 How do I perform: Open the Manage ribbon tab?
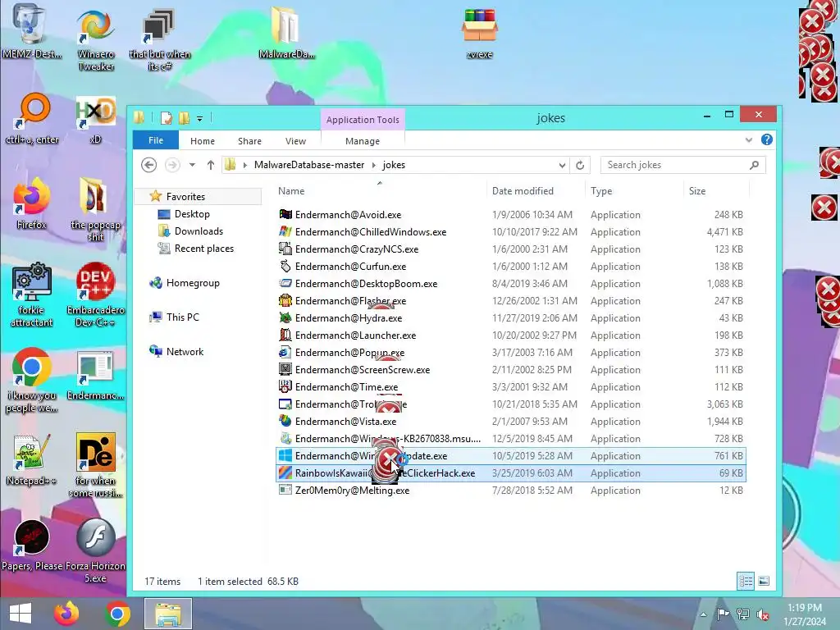coord(363,141)
